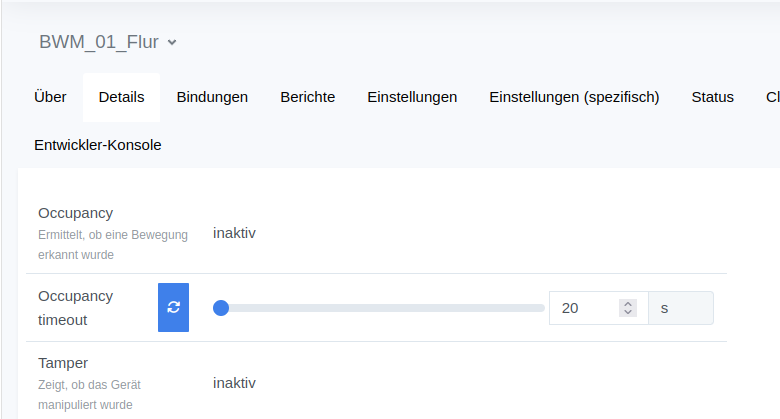Click the seconds unit label box
The image size is (780, 419).
(681, 308)
